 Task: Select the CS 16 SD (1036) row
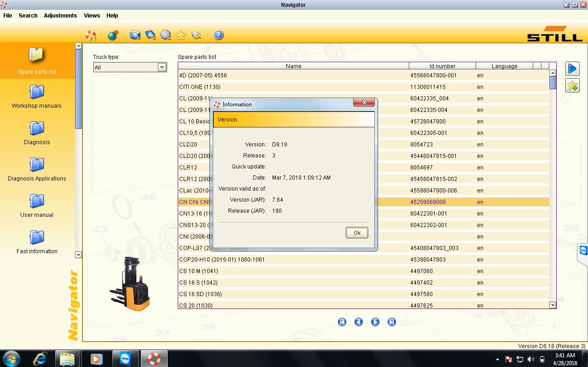pos(364,294)
